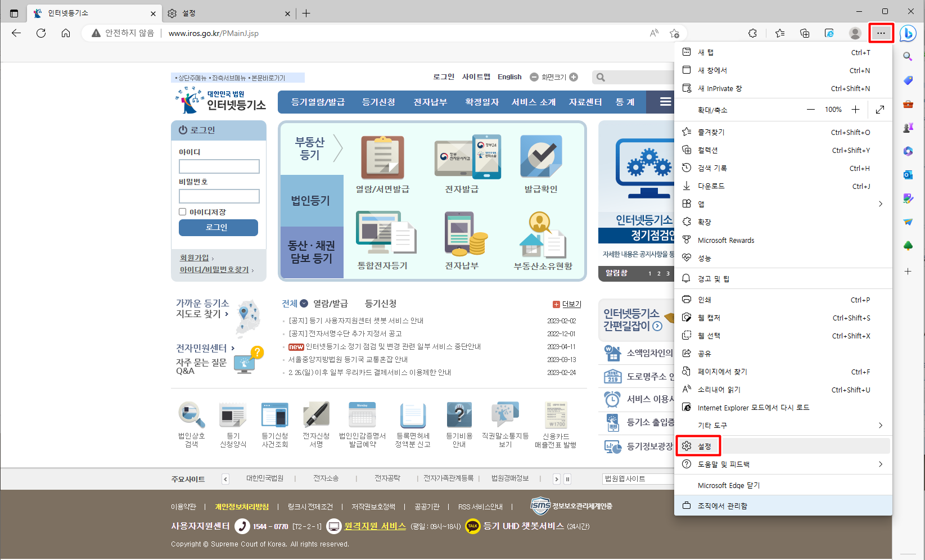
Task: Click the Bing chat sidebar icon
Action: 908,33
